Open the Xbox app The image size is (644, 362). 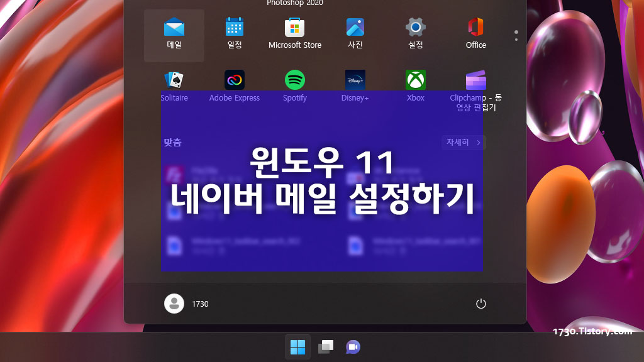tap(415, 86)
